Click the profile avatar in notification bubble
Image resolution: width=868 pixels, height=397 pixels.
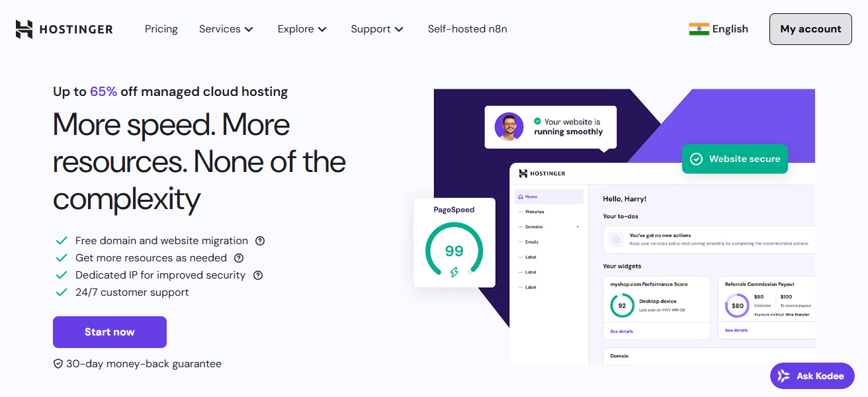(x=509, y=126)
